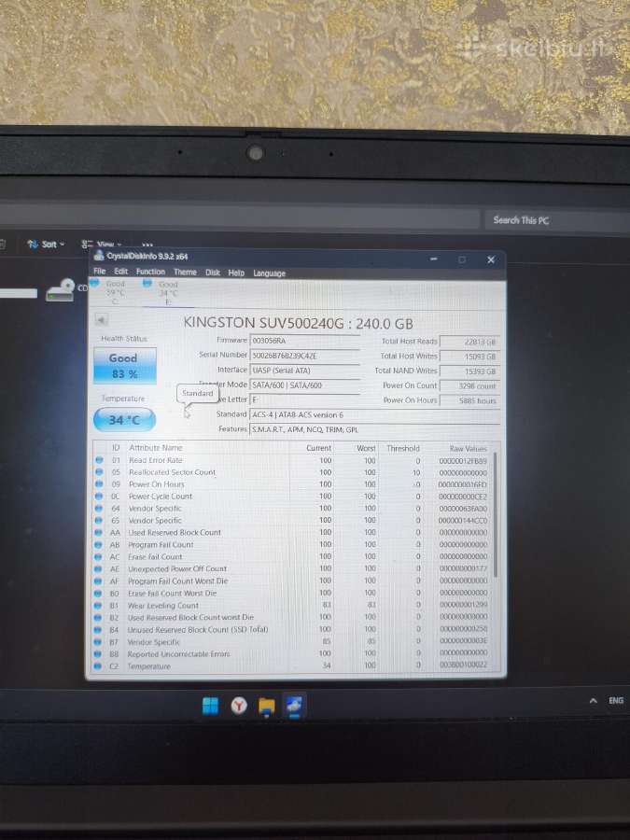Select the C: drive tab (Good 39 °C)
This screenshot has height=840, width=630.
112,292
